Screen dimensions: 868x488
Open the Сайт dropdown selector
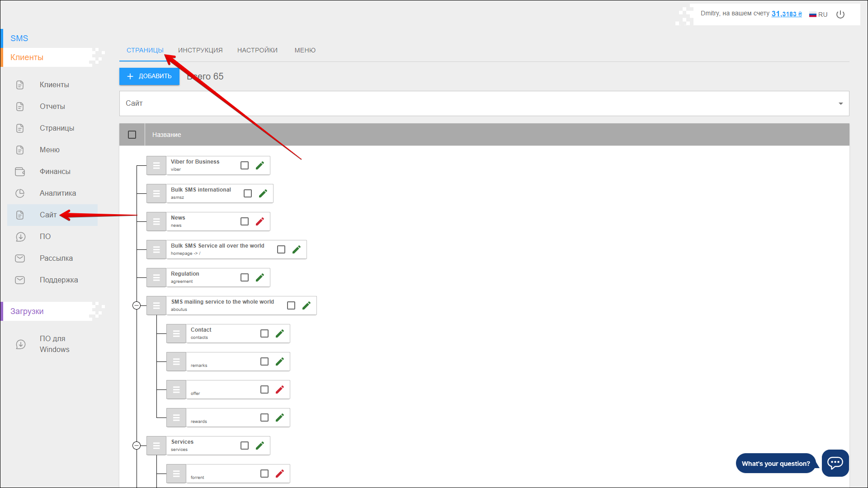point(484,103)
